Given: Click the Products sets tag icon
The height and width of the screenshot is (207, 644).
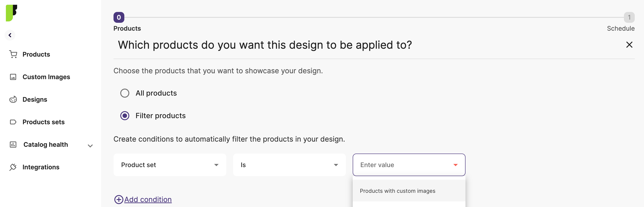Looking at the screenshot, I should tap(13, 122).
